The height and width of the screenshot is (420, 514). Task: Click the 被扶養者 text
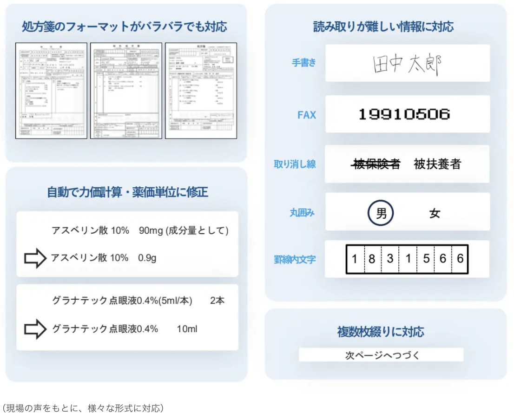click(437, 164)
